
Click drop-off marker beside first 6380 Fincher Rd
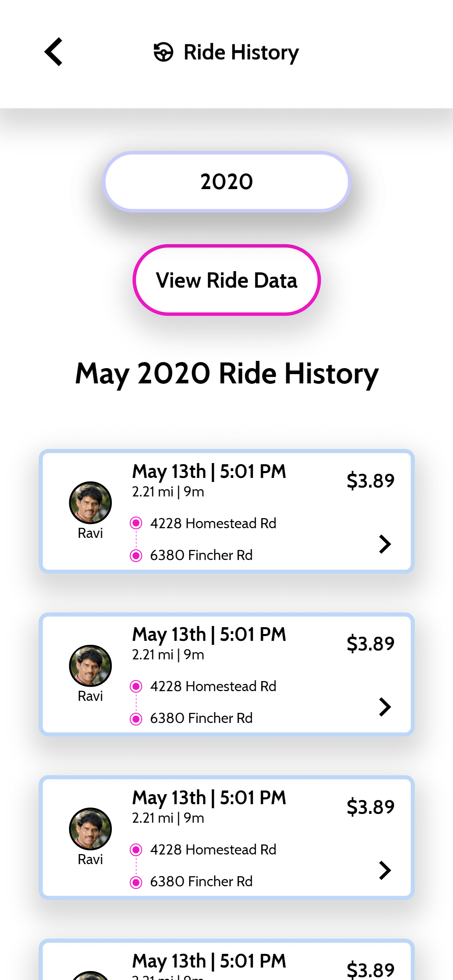136,556
